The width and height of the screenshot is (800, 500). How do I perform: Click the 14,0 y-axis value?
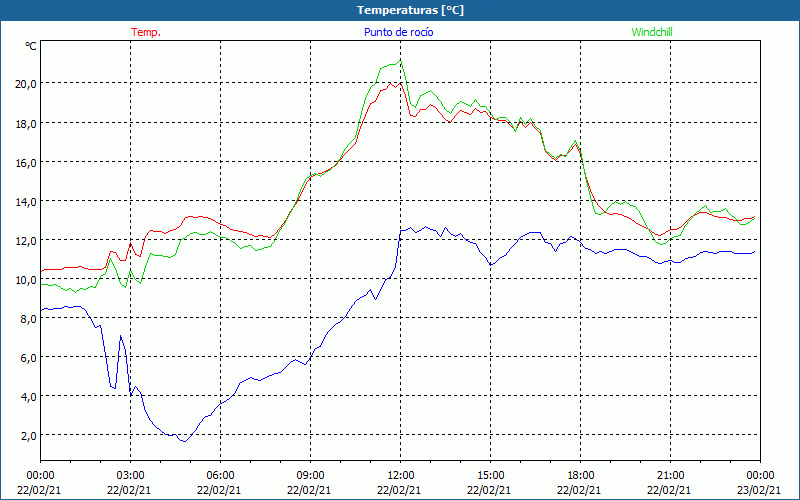click(26, 202)
